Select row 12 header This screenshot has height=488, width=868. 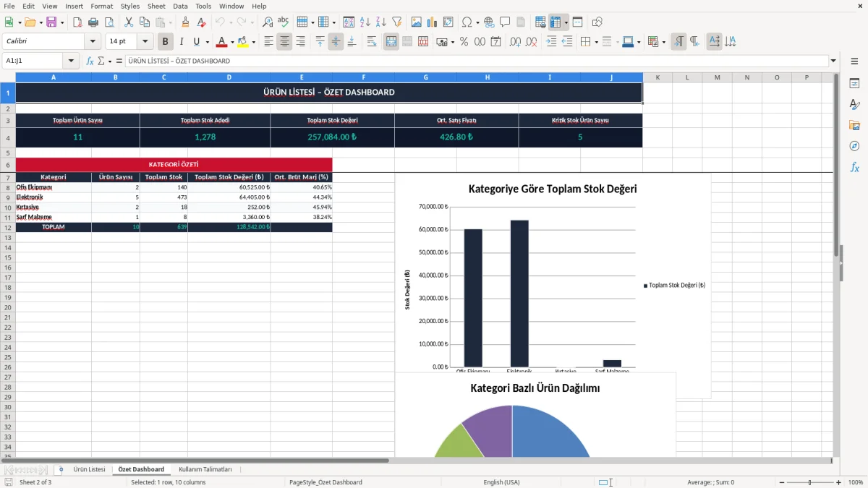coord(7,227)
